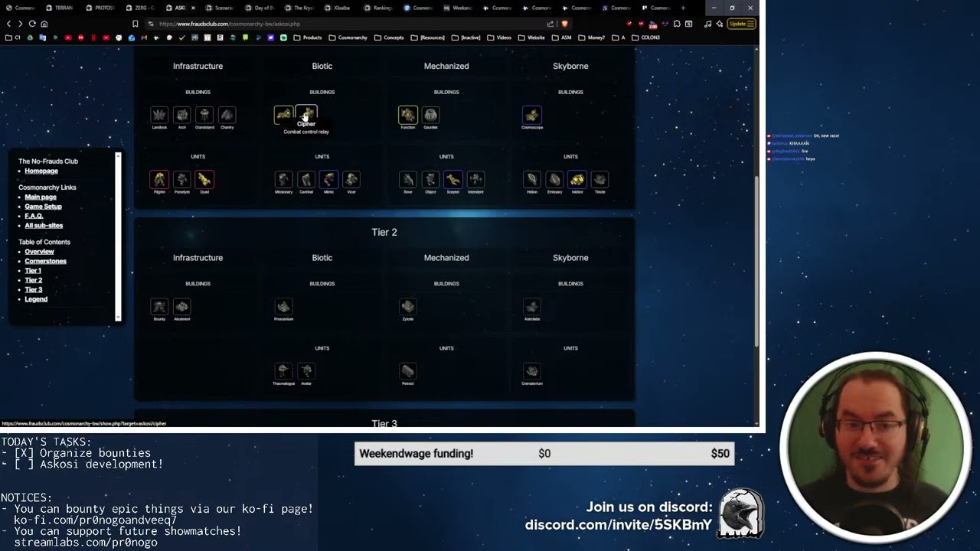Jump to Tier 1 contents link

click(x=33, y=271)
